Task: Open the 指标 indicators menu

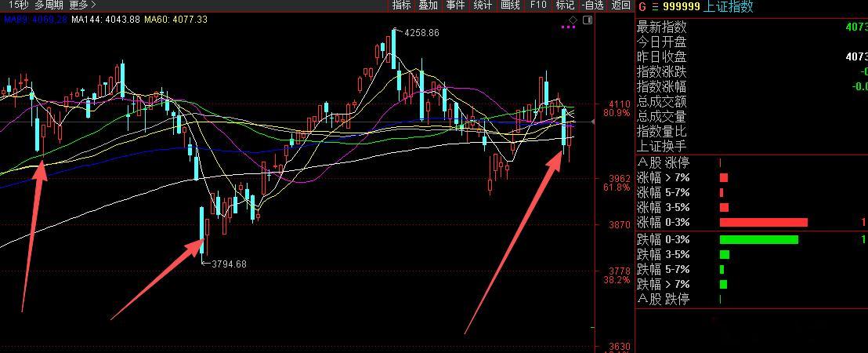Action: pyautogui.click(x=401, y=5)
